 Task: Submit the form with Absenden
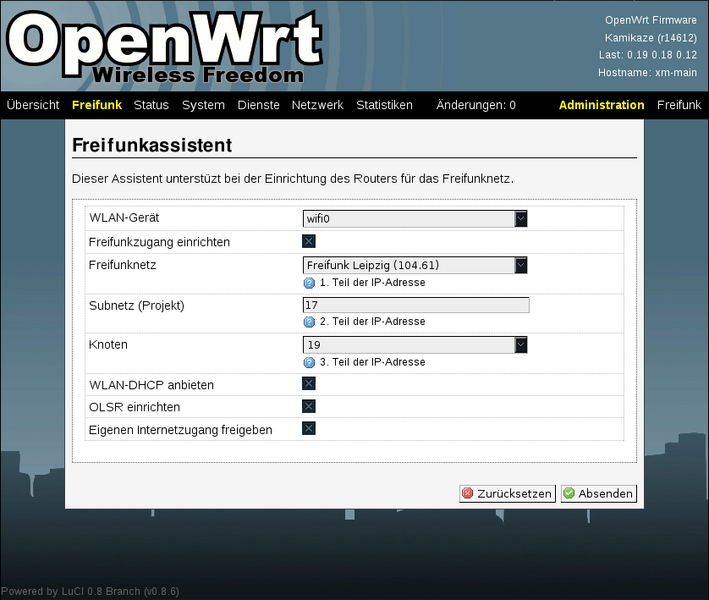599,493
